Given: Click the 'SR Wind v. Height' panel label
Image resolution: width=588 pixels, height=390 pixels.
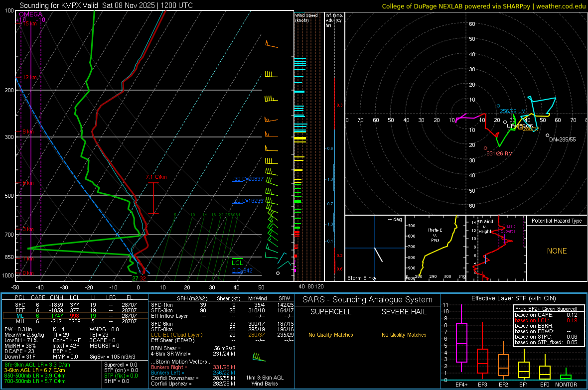Looking at the screenshot, I should (485, 227).
